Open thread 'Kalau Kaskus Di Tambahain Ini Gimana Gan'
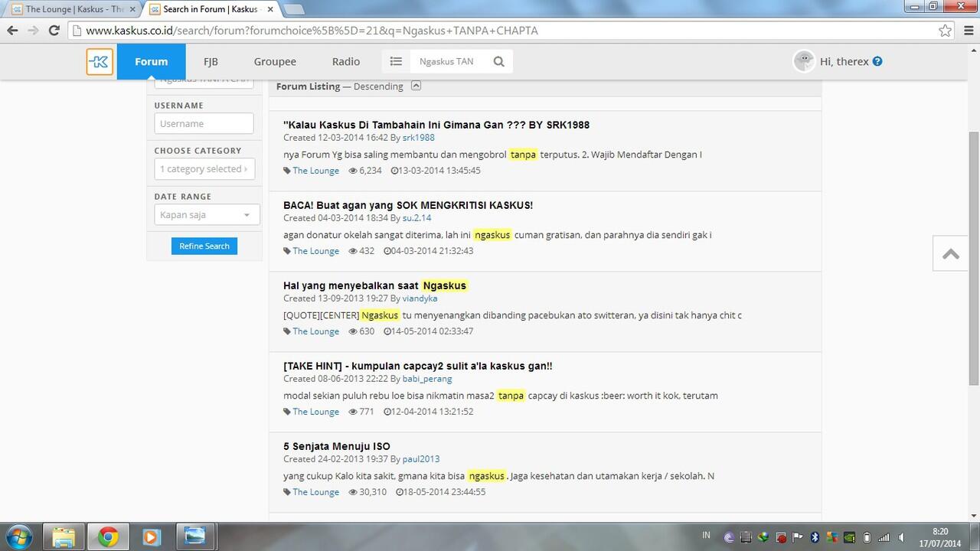Image resolution: width=980 pixels, height=551 pixels. tap(436, 125)
